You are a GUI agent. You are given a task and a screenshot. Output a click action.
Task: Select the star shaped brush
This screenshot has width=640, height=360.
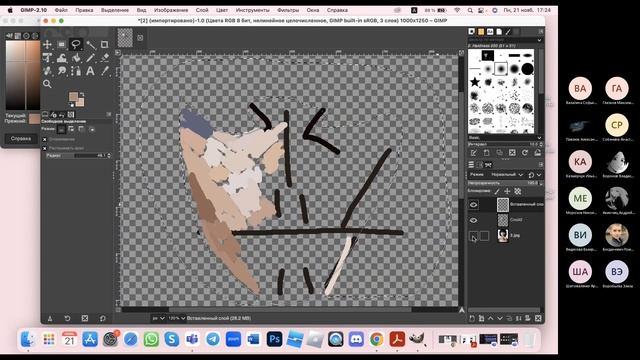click(x=475, y=82)
